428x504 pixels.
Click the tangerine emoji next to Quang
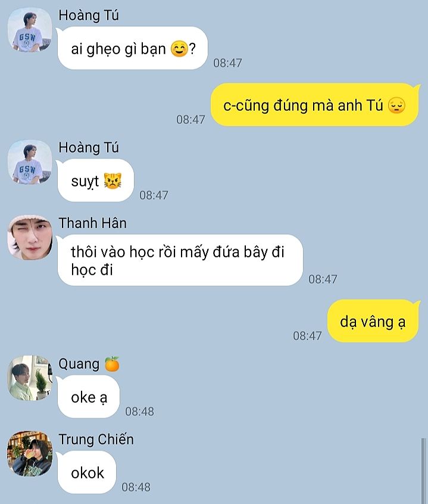point(112,364)
